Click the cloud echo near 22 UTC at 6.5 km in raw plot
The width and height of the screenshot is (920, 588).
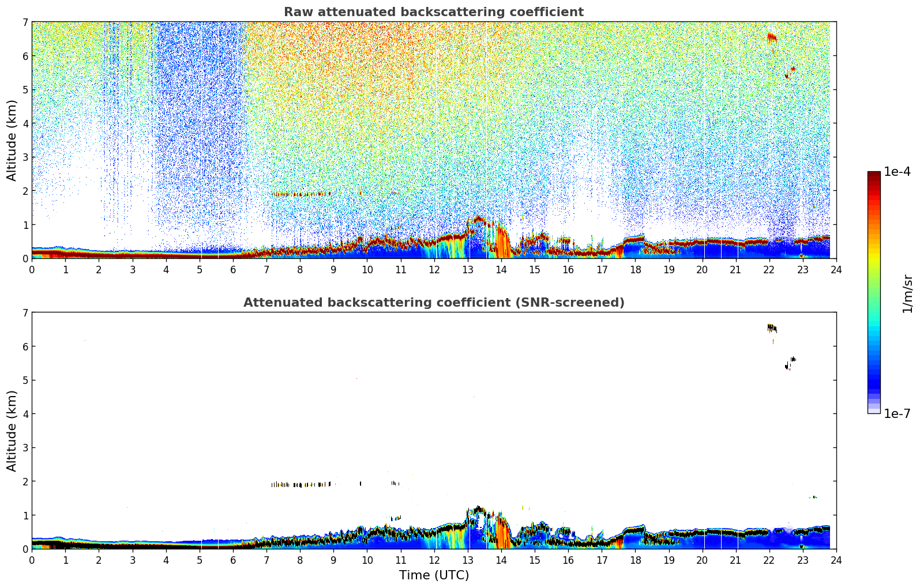coord(772,38)
